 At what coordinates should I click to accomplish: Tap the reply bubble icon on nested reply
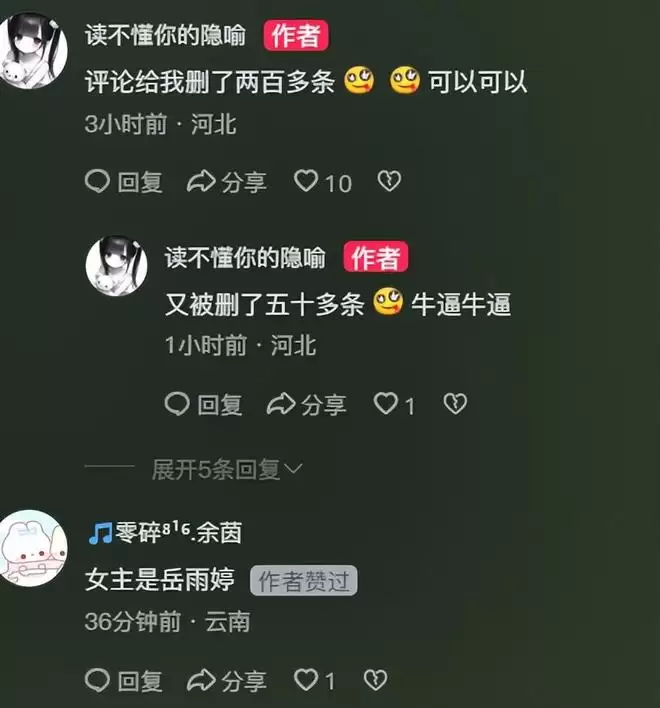(x=177, y=404)
